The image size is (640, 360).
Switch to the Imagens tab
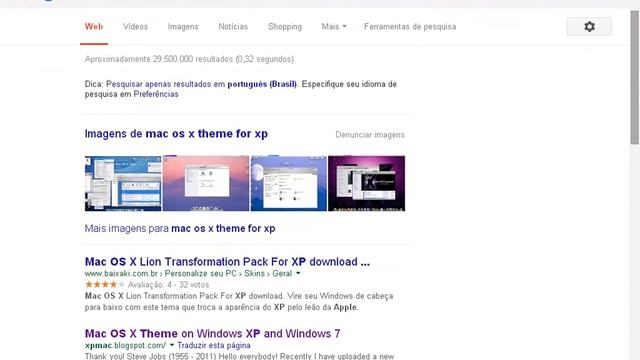coord(183,27)
